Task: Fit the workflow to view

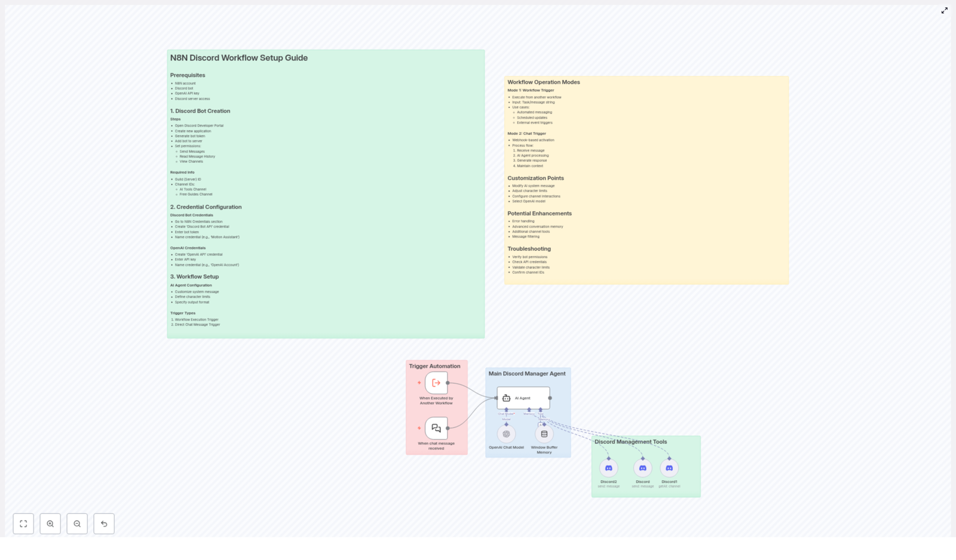Action: point(24,524)
